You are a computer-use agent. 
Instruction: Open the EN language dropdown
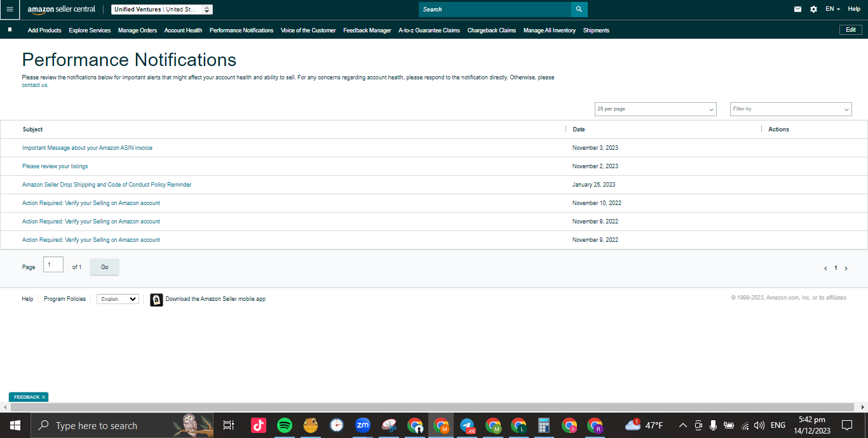point(832,9)
